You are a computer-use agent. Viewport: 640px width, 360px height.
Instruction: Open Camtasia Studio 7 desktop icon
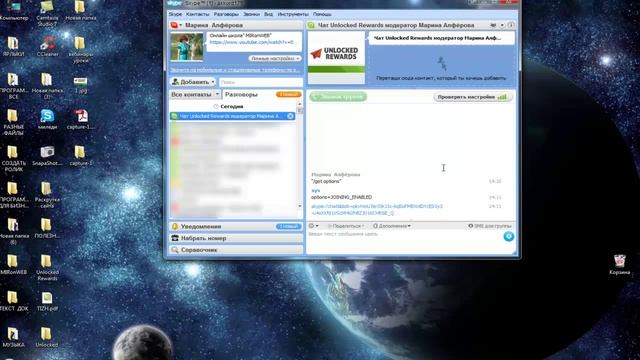[x=47, y=13]
